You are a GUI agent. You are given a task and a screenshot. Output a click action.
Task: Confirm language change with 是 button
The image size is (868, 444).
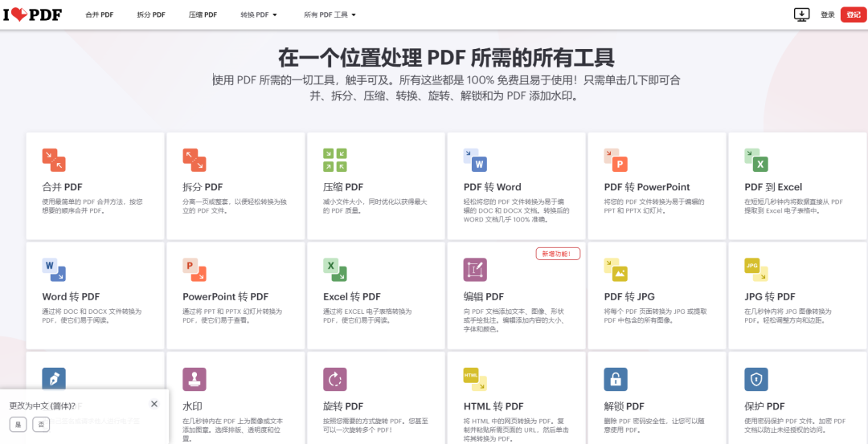(18, 425)
